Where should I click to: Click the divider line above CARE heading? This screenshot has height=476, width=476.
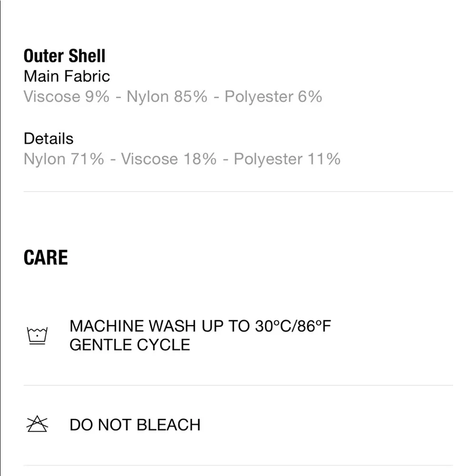[x=238, y=192]
